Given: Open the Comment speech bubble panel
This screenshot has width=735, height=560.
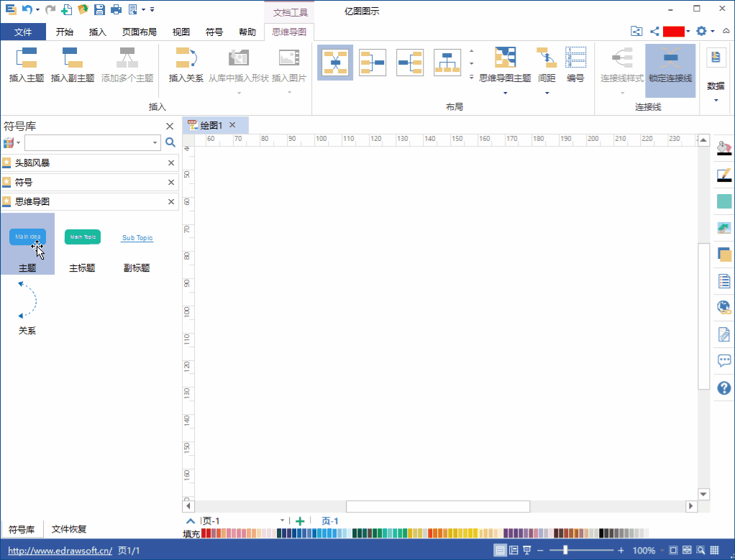Looking at the screenshot, I should [724, 360].
